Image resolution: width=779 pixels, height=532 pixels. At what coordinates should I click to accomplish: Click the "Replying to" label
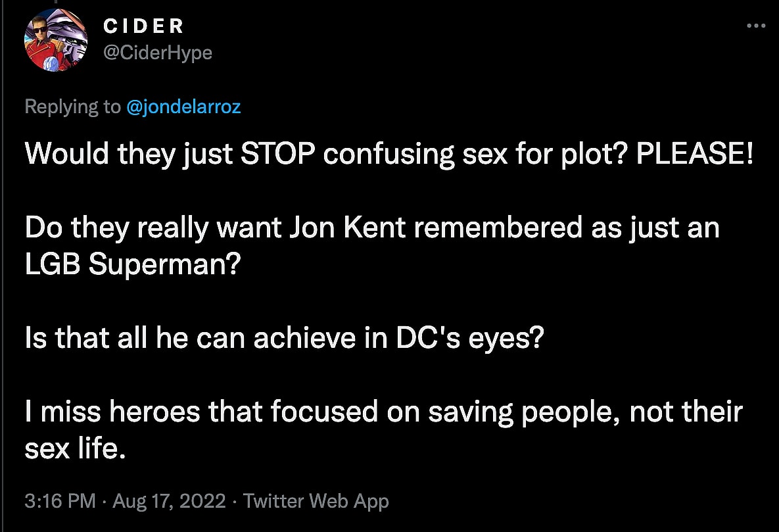72,107
